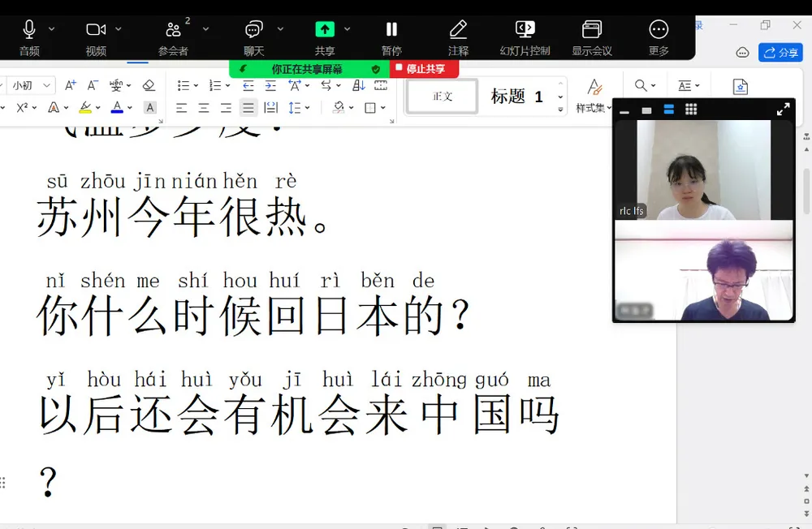
Task: Select the phonetic guide tool in WPS
Action: point(114,84)
